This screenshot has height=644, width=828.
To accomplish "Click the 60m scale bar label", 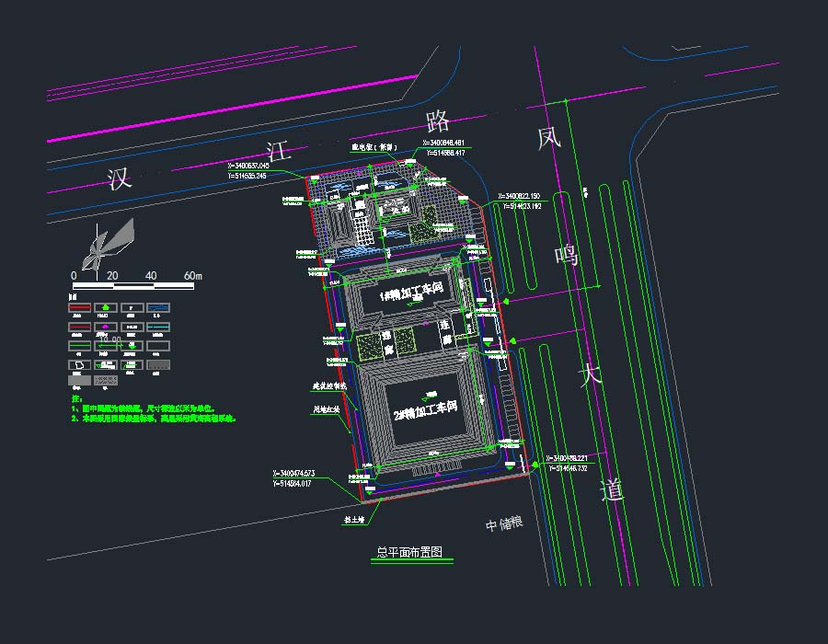I will pos(192,276).
